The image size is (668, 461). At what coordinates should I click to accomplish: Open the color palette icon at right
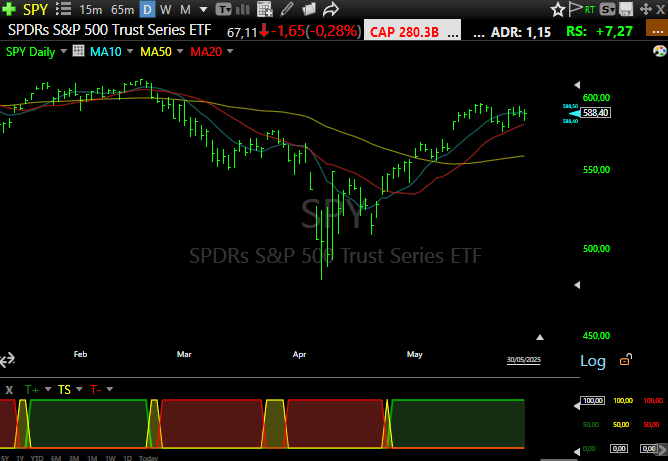click(x=659, y=52)
